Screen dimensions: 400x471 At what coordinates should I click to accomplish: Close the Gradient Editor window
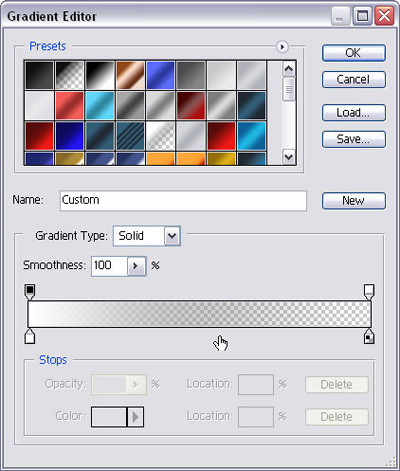pos(384,16)
